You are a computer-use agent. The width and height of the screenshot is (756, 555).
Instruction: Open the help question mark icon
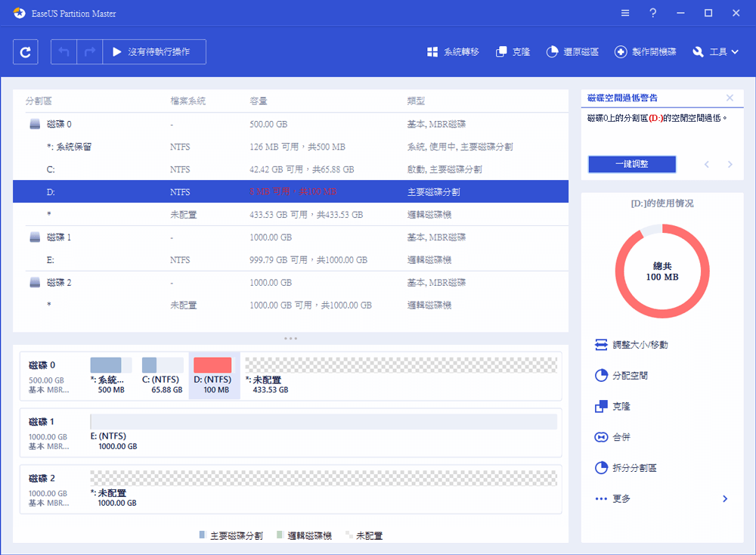(x=653, y=13)
